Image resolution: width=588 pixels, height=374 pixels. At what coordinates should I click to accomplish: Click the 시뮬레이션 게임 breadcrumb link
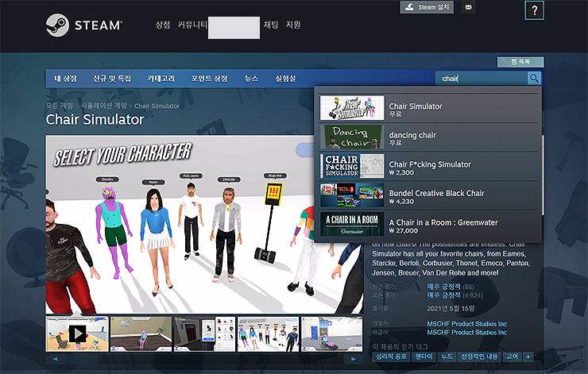[x=104, y=106]
